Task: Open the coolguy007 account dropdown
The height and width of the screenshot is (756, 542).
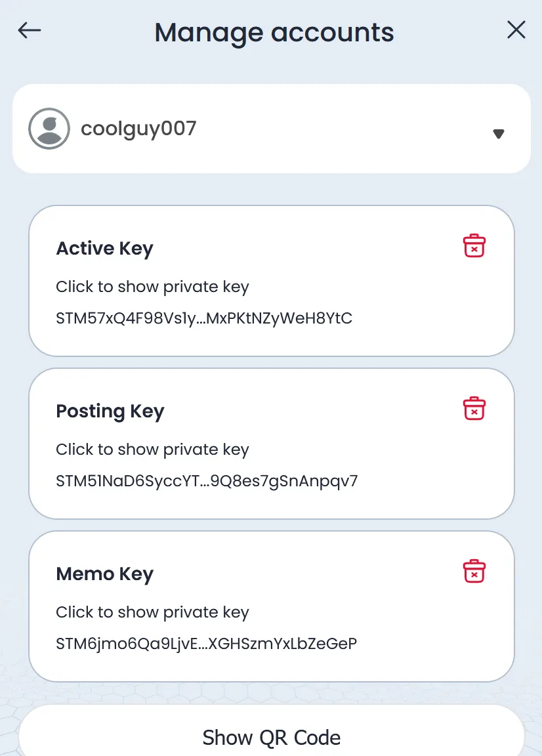Action: click(x=272, y=129)
